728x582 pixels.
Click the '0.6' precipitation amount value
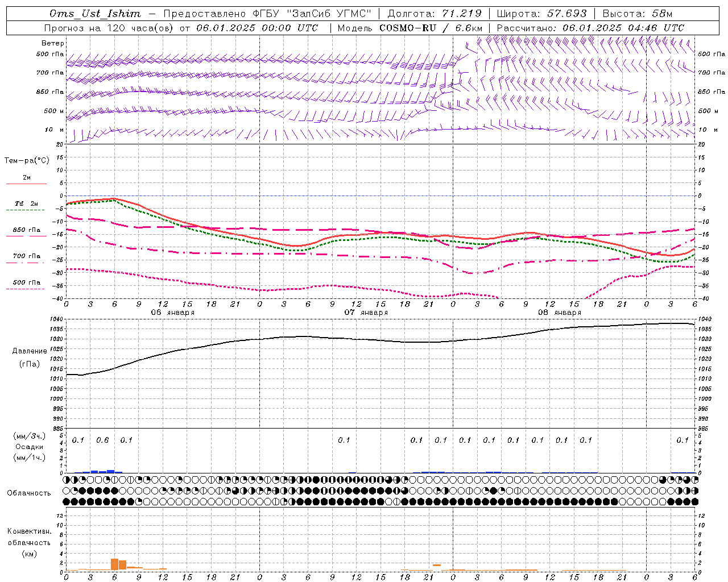coord(102,440)
